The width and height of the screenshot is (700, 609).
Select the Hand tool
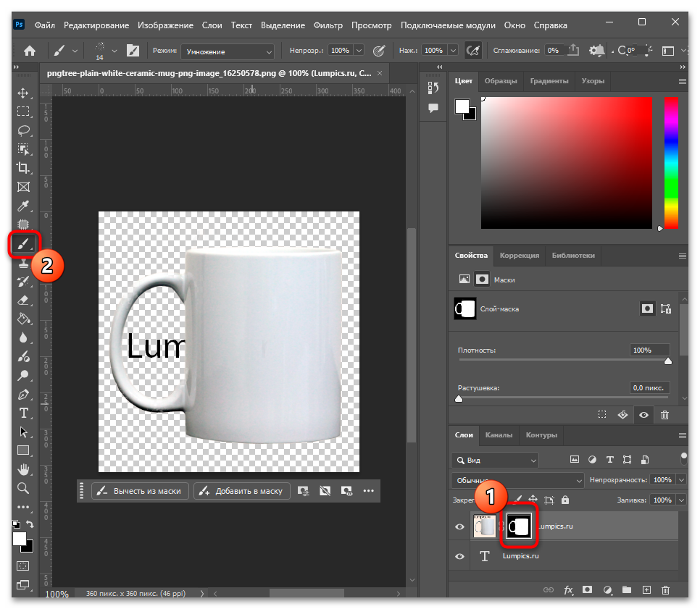click(23, 469)
